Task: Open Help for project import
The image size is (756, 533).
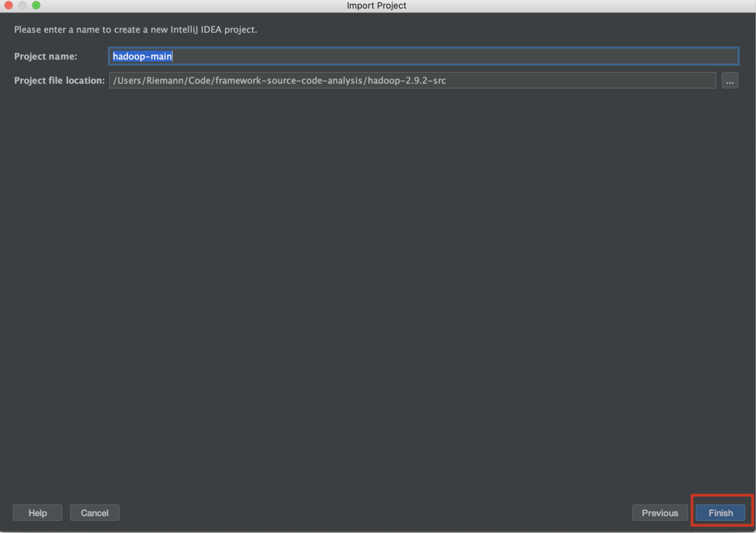Action: [x=38, y=513]
